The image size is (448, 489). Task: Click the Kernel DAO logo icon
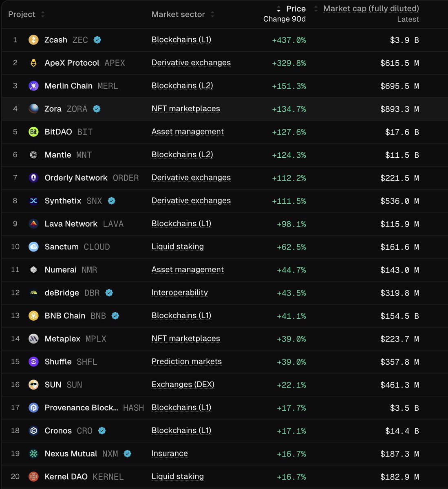click(x=33, y=477)
